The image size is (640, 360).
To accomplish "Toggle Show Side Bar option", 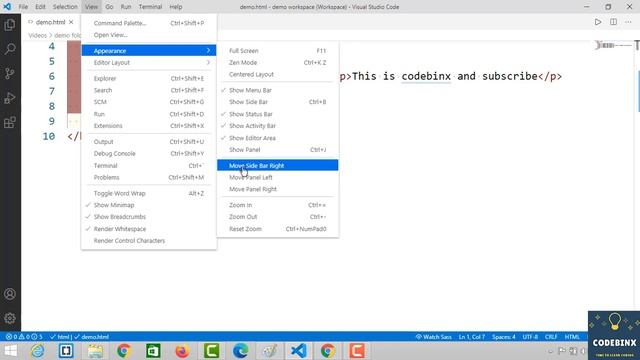I will click(278, 102).
